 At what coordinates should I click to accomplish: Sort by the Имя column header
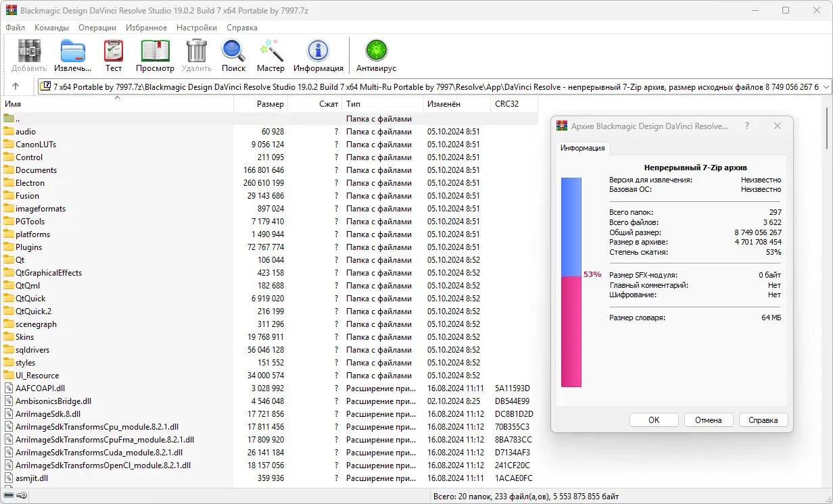click(118, 104)
